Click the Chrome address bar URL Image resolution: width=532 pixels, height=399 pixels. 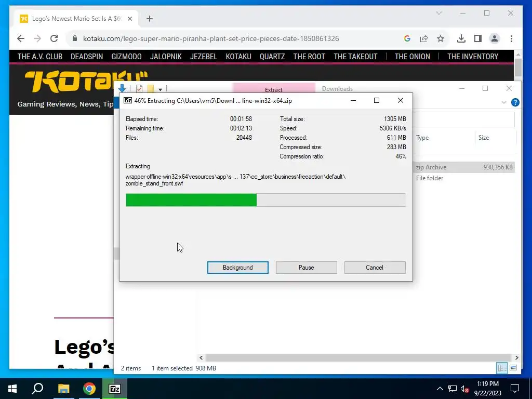point(211,38)
